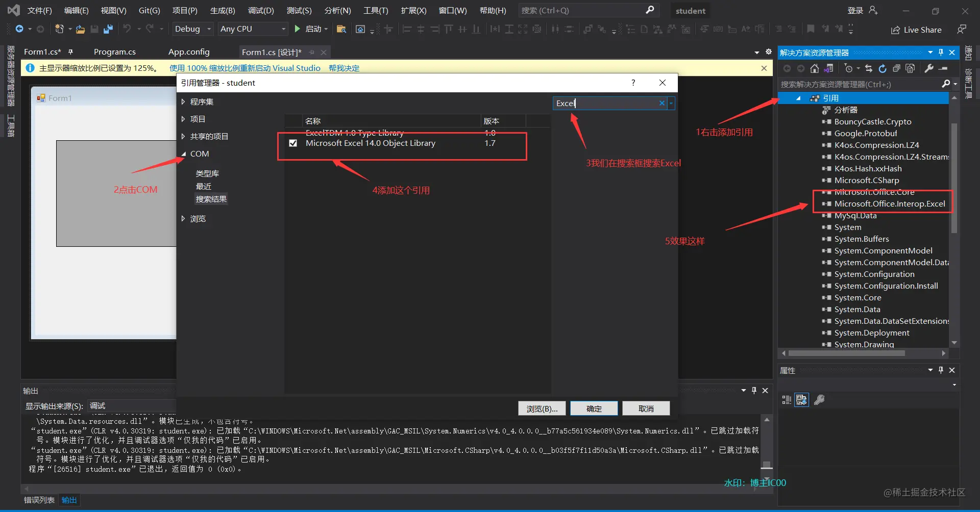Click sync with active document icon
Viewport: 980px width, 512px height.
pos(869,68)
